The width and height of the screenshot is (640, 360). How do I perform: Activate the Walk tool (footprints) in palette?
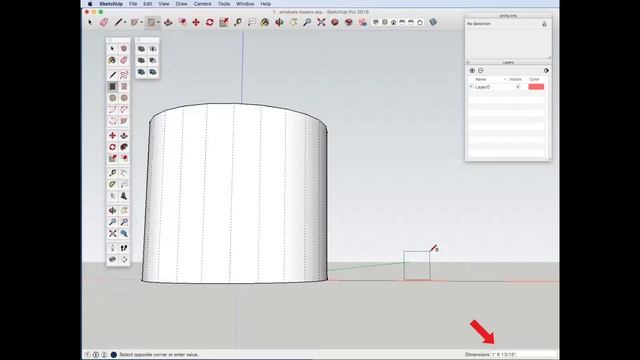(124, 248)
